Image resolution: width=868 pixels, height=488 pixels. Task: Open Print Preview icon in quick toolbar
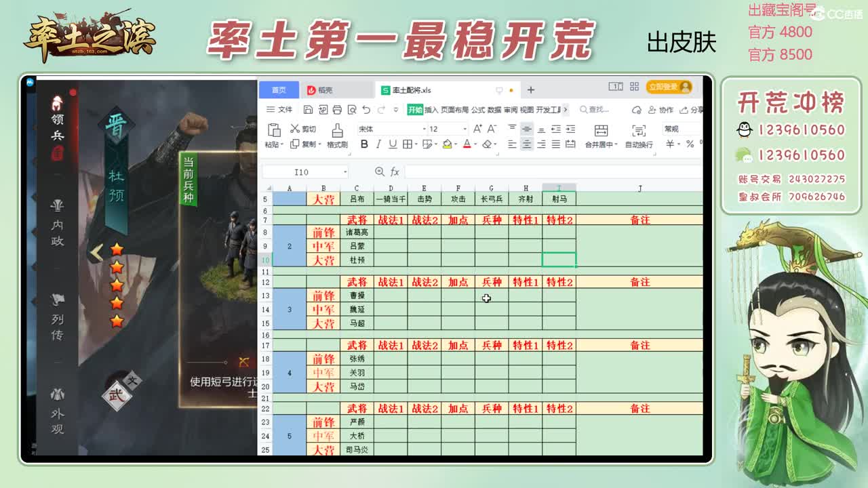pyautogui.click(x=351, y=109)
